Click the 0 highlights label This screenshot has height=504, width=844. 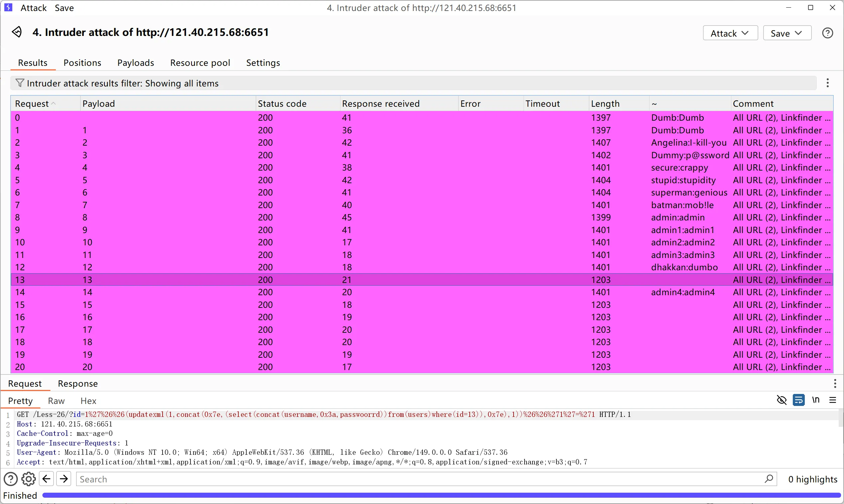(812, 479)
